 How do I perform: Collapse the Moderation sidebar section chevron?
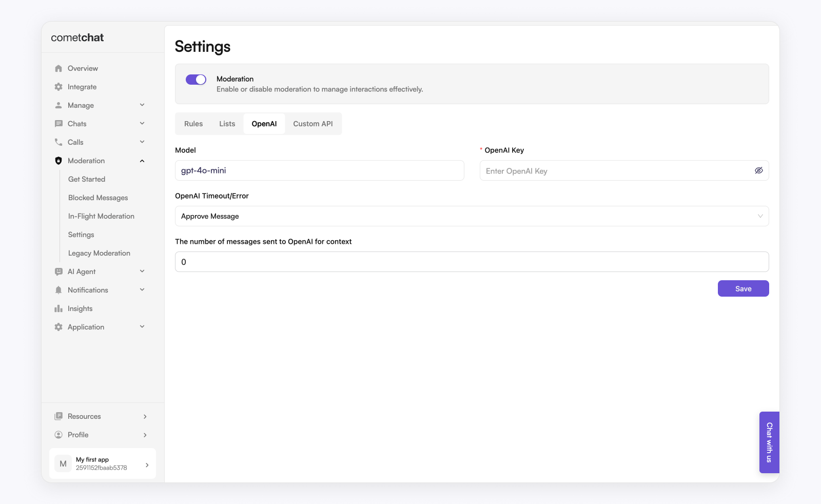(x=142, y=161)
